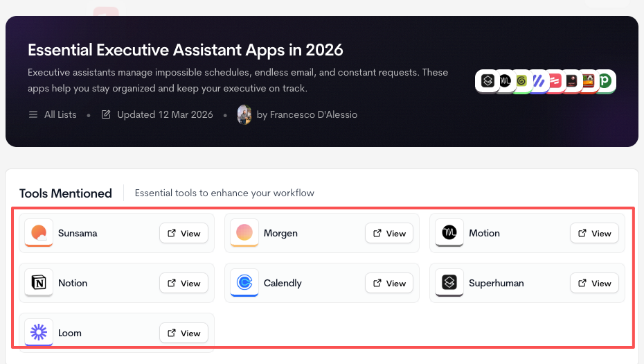Image resolution: width=644 pixels, height=364 pixels.
Task: Click the Motion icon in the header stack
Action: coord(506,81)
